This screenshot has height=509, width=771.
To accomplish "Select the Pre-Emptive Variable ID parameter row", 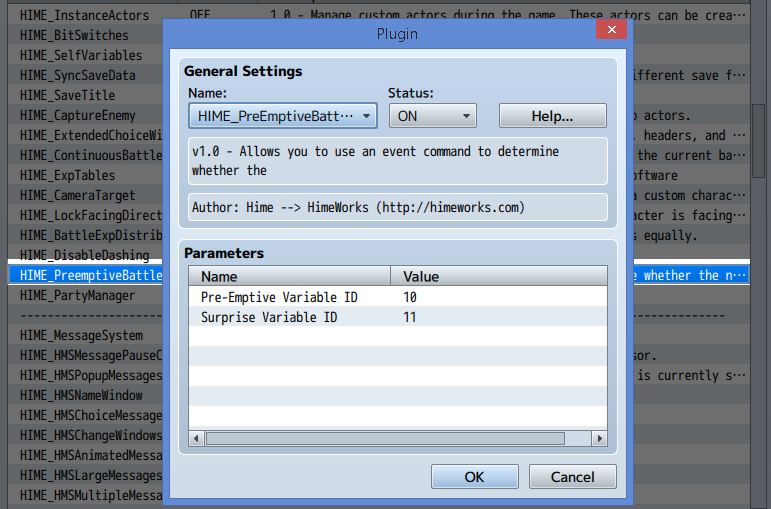I will (x=398, y=297).
